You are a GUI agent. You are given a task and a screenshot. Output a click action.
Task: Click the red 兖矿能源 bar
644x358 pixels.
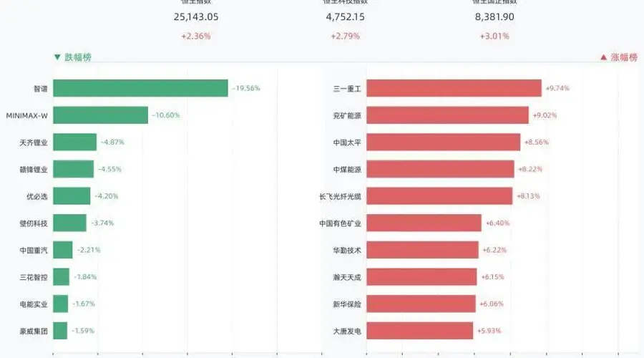tap(448, 115)
